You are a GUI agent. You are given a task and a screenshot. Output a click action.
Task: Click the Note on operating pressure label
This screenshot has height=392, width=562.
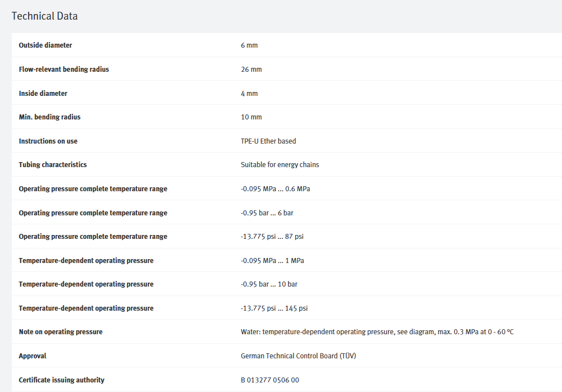[x=61, y=332]
